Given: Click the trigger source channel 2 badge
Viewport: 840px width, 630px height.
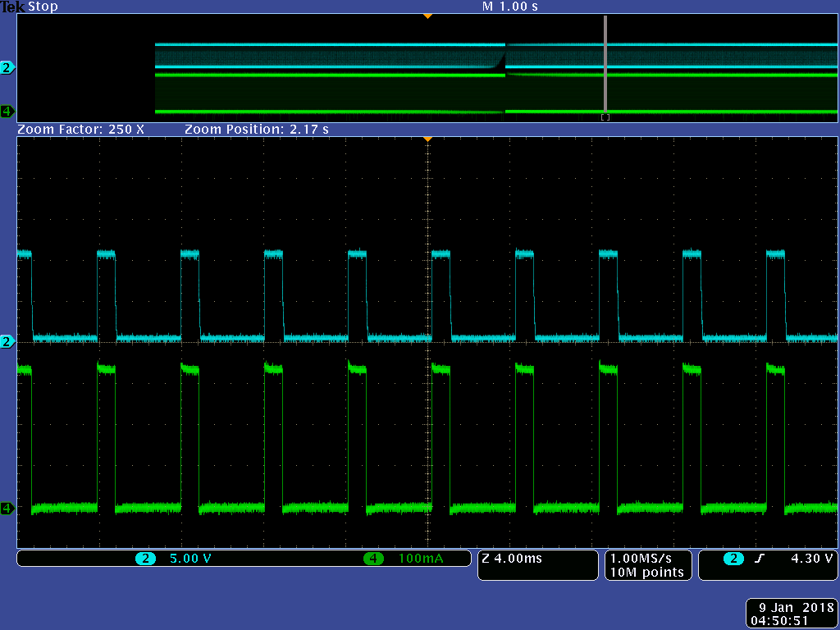Looking at the screenshot, I should 732,559.
